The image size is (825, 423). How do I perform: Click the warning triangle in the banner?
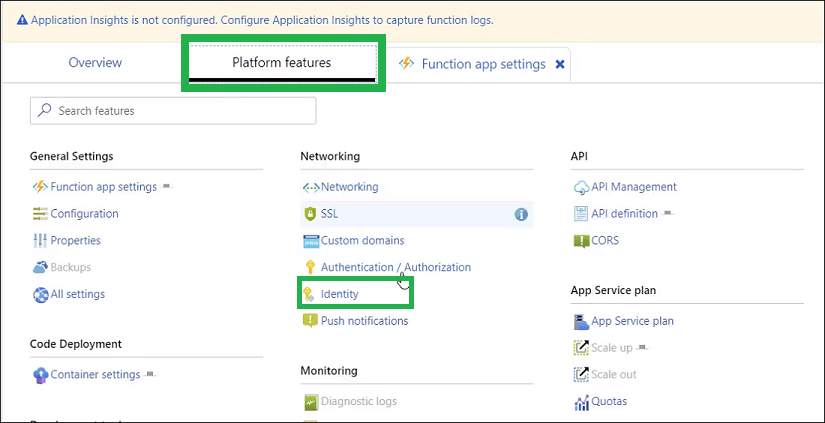[x=22, y=21]
